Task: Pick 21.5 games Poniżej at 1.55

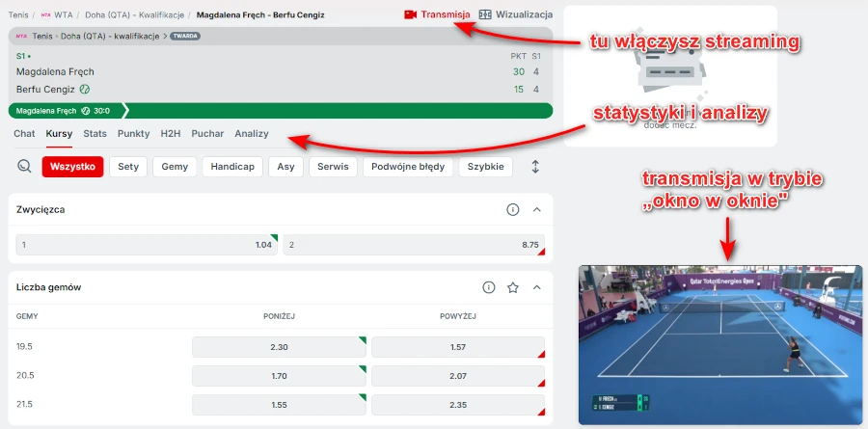Action: point(279,405)
